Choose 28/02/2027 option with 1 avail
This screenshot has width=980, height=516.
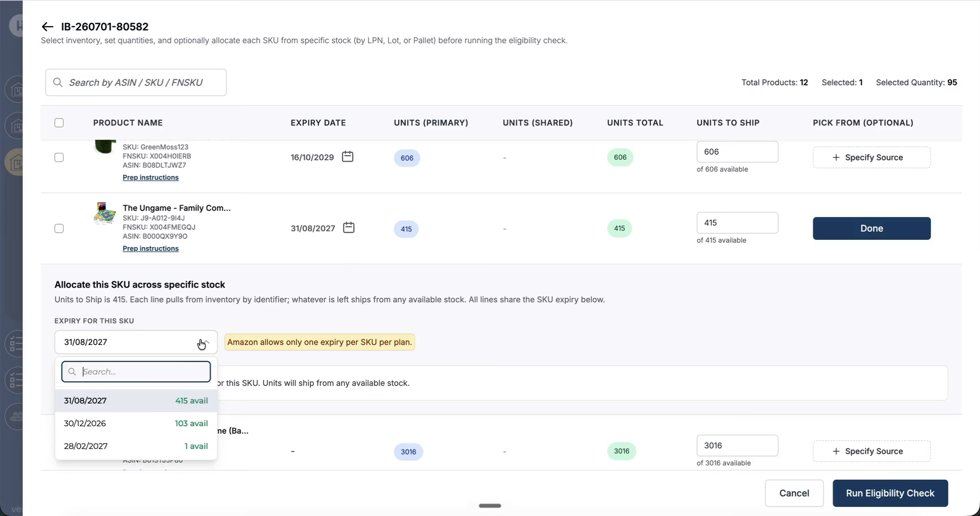(136, 446)
